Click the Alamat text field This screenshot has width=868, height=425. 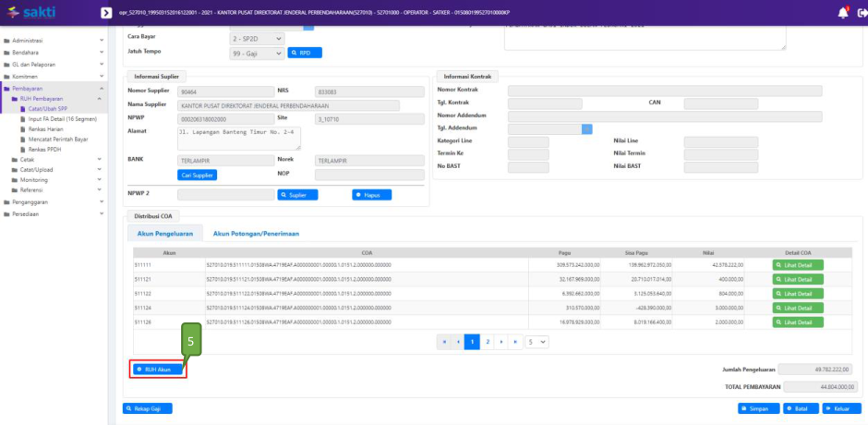click(x=238, y=138)
